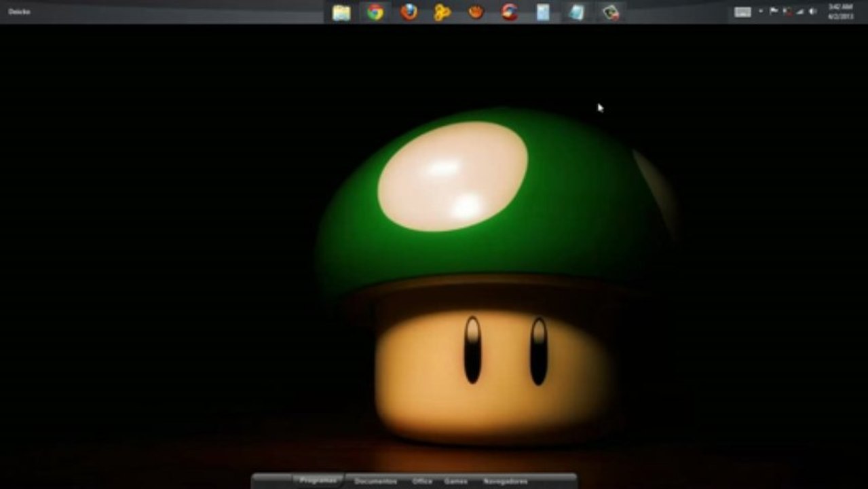868x489 pixels.
Task: Switch to the Navegadores dock tab
Action: pos(505,481)
